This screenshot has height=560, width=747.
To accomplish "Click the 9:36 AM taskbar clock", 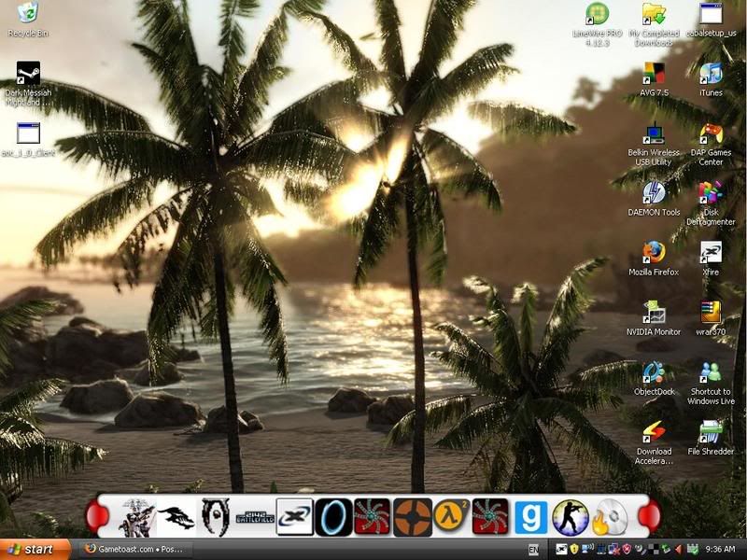I will 720,549.
